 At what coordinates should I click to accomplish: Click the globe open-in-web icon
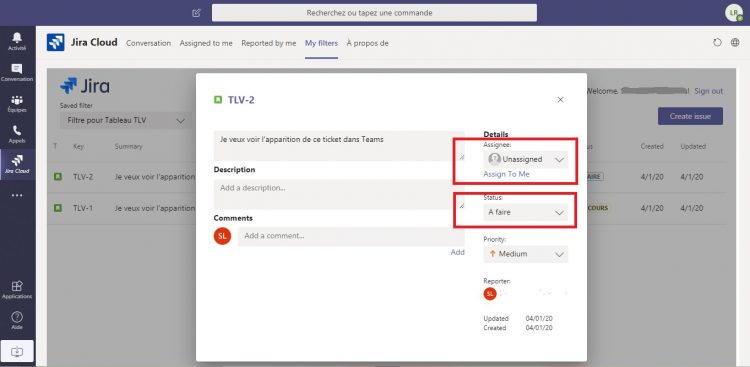(735, 43)
